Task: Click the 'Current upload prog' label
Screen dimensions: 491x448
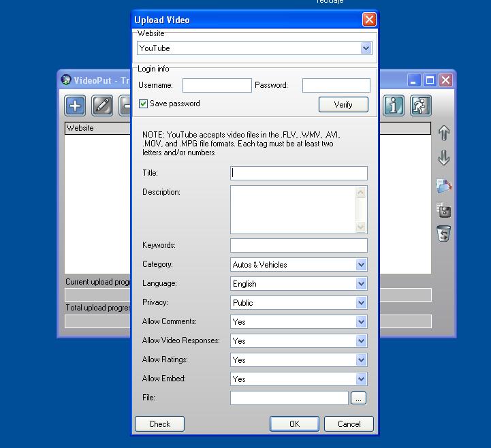Action: 97,282
